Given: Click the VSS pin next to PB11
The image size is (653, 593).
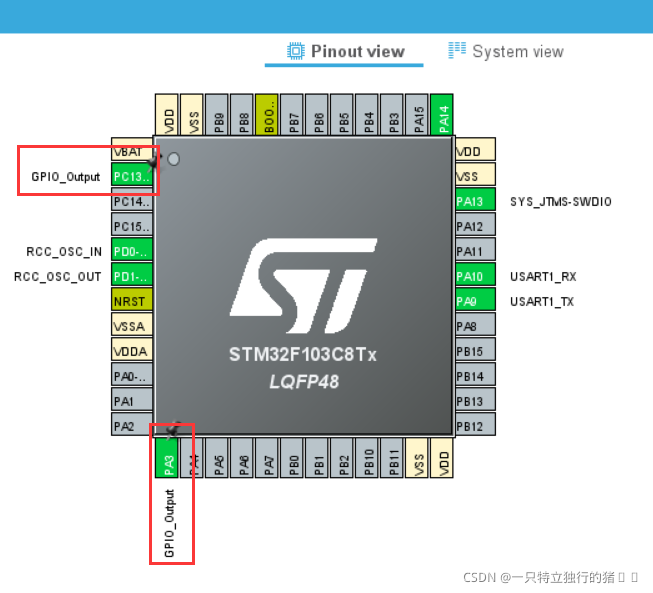Looking at the screenshot, I should click(416, 458).
